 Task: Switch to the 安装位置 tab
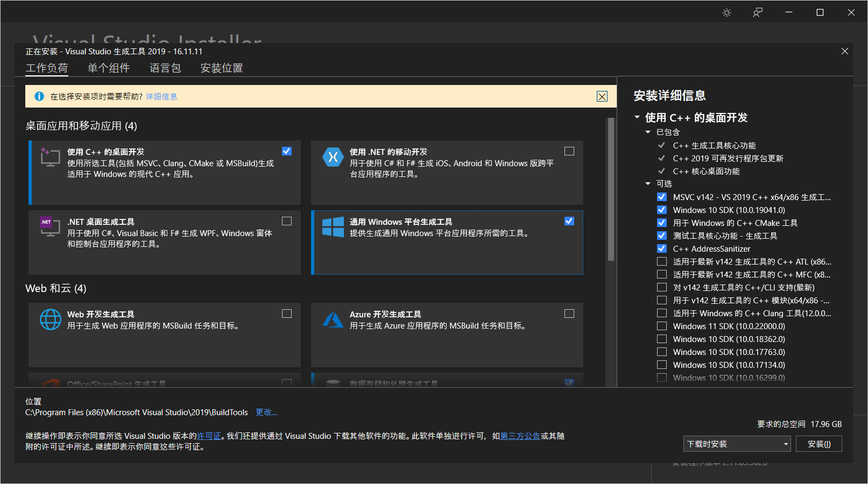222,68
